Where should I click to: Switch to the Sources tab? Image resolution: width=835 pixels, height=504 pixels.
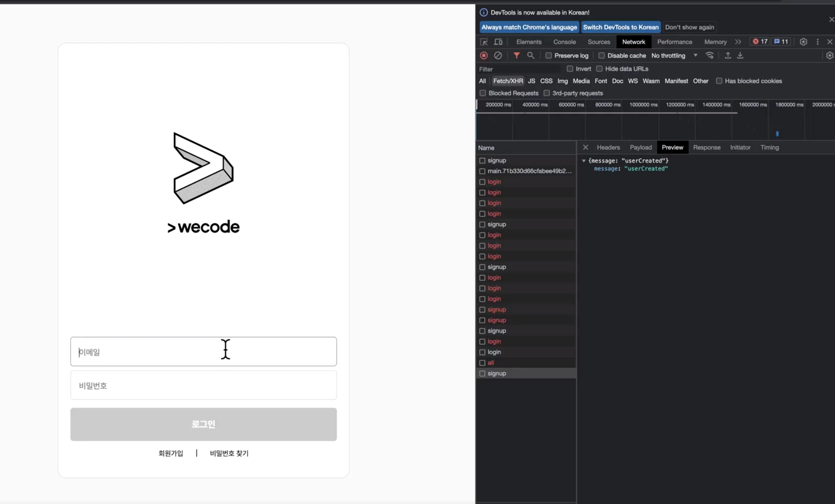pos(599,42)
